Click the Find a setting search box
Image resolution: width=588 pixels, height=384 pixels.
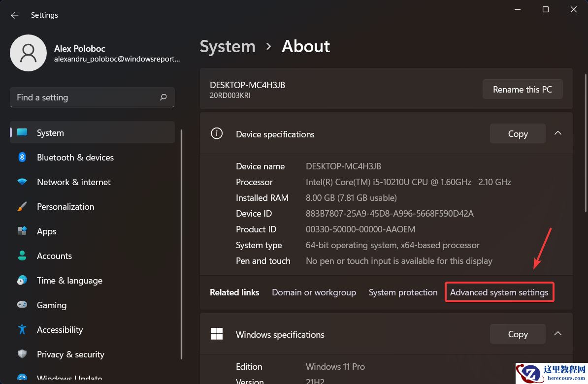coord(92,97)
